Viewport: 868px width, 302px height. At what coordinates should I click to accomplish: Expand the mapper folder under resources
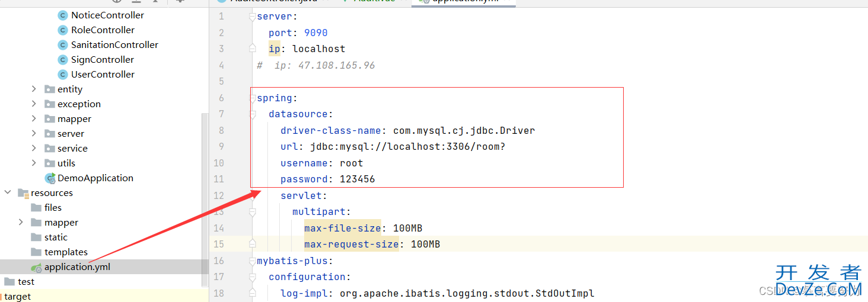21,222
